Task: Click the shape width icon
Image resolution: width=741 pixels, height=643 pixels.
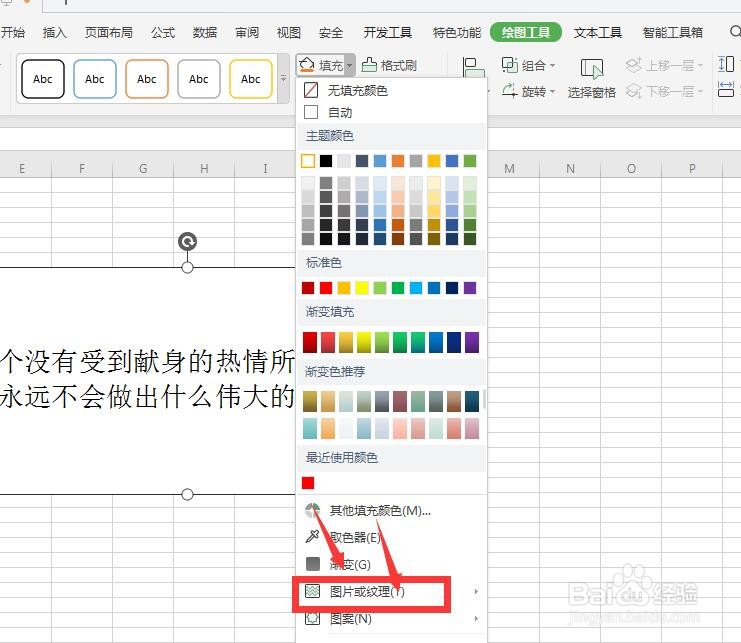Action: [726, 89]
